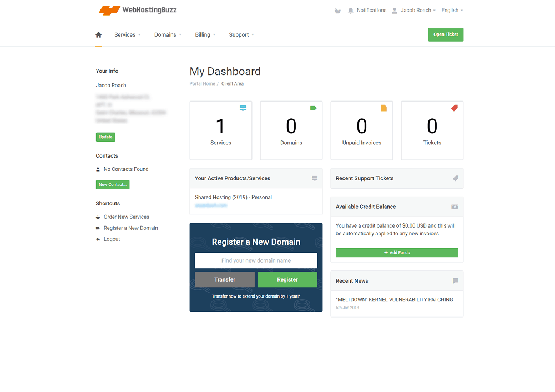Go to home via house icon
The width and height of the screenshot is (555, 392).
[98, 35]
